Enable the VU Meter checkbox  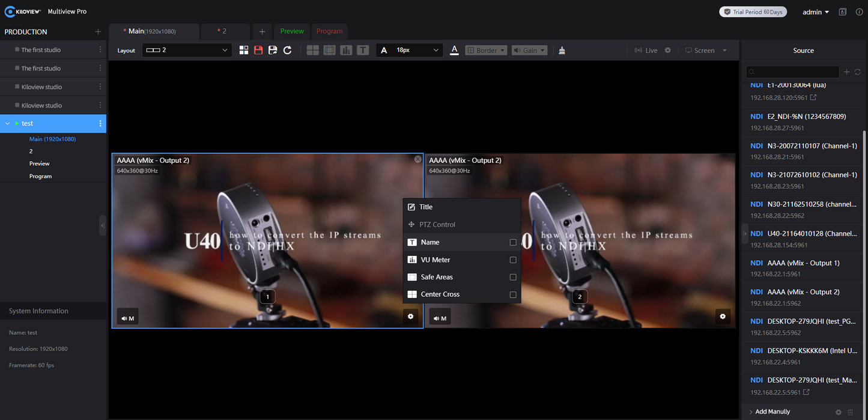513,260
